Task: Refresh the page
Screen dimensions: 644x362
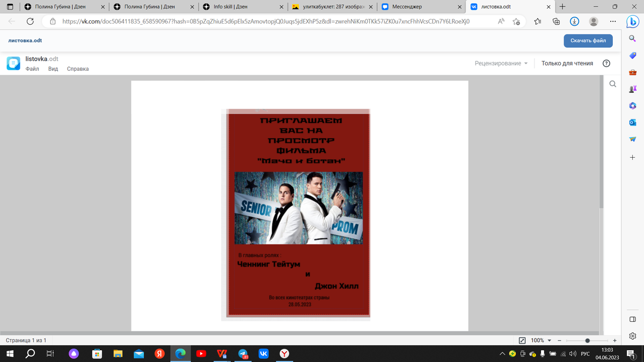Action: pyautogui.click(x=30, y=21)
